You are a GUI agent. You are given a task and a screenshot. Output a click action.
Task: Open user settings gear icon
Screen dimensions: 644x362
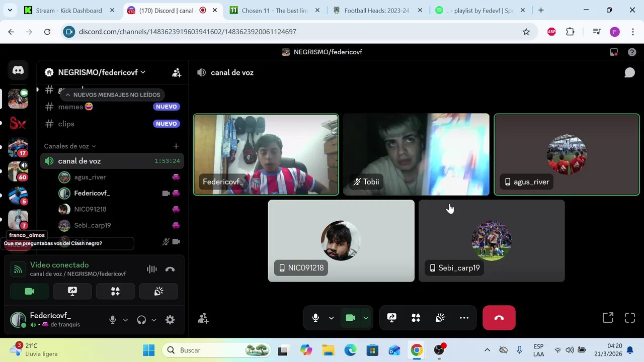tap(170, 320)
